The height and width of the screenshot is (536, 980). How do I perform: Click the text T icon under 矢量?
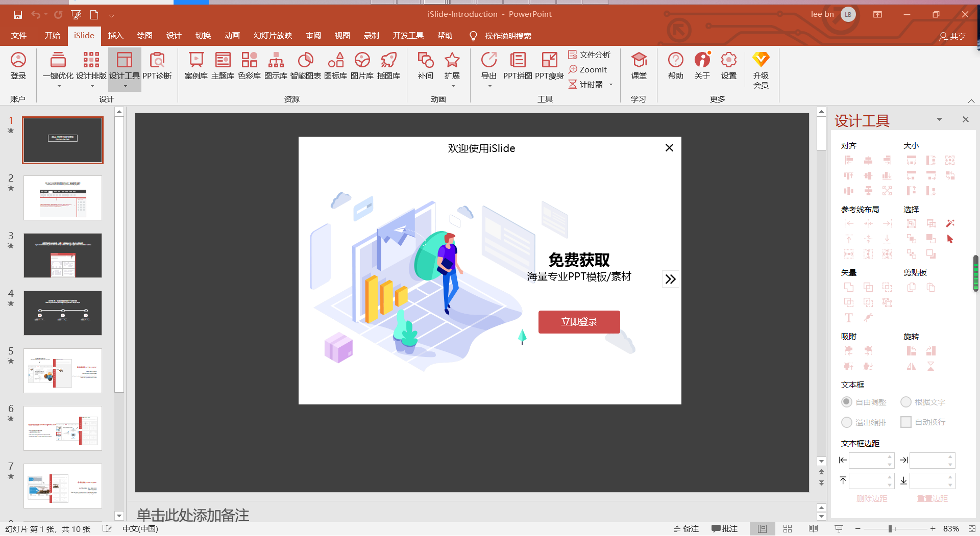point(848,318)
